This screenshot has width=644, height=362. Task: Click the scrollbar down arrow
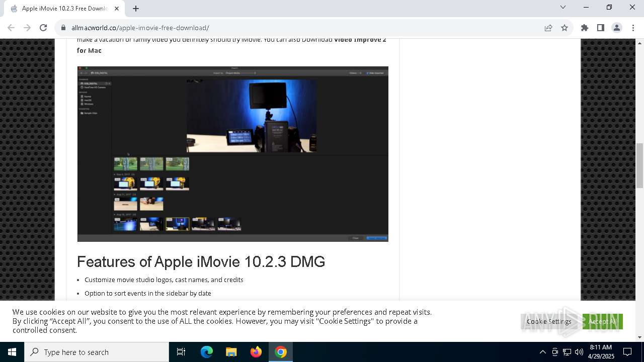click(x=639, y=337)
